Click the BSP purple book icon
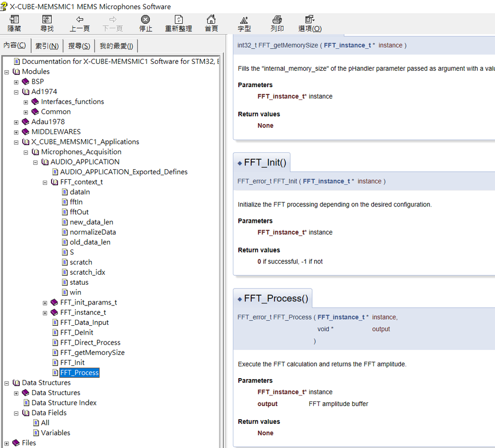Viewport: 495px width, 448px height. 26,82
